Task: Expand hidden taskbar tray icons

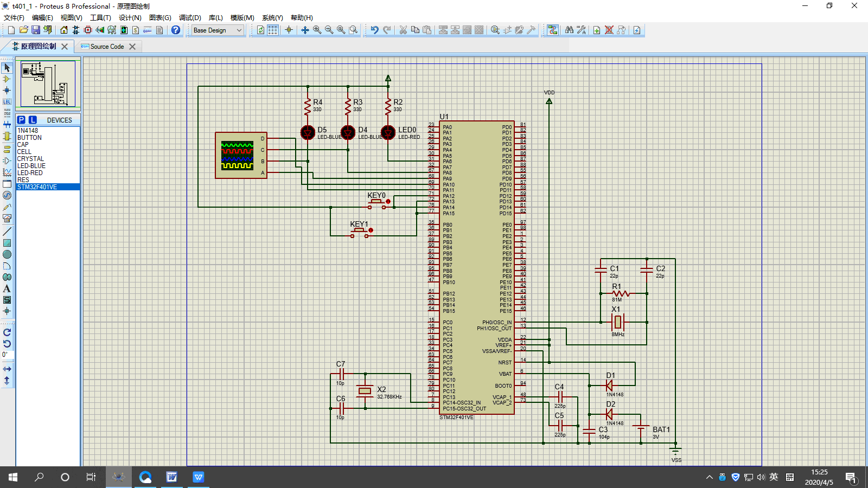Action: click(x=709, y=477)
